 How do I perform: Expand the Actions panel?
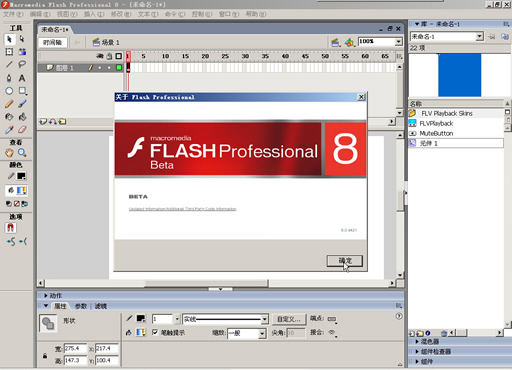click(46, 296)
